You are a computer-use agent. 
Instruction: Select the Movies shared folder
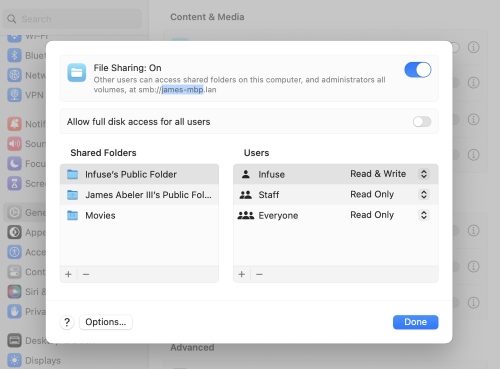tap(139, 215)
